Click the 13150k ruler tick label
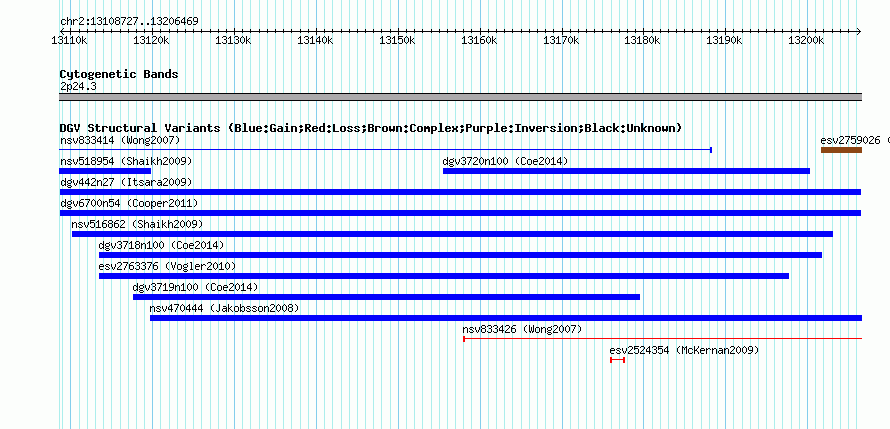890x429 pixels. [x=397, y=40]
